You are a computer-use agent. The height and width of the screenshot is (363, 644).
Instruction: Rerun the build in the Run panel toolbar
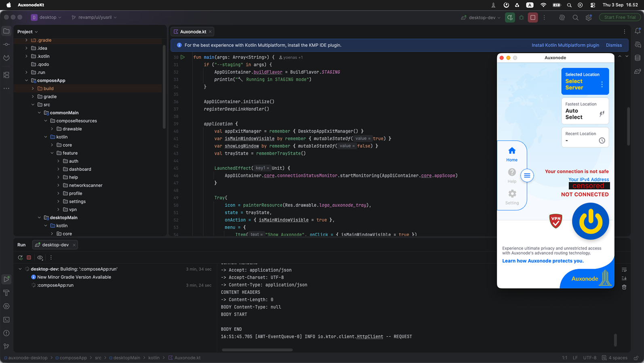(20, 257)
